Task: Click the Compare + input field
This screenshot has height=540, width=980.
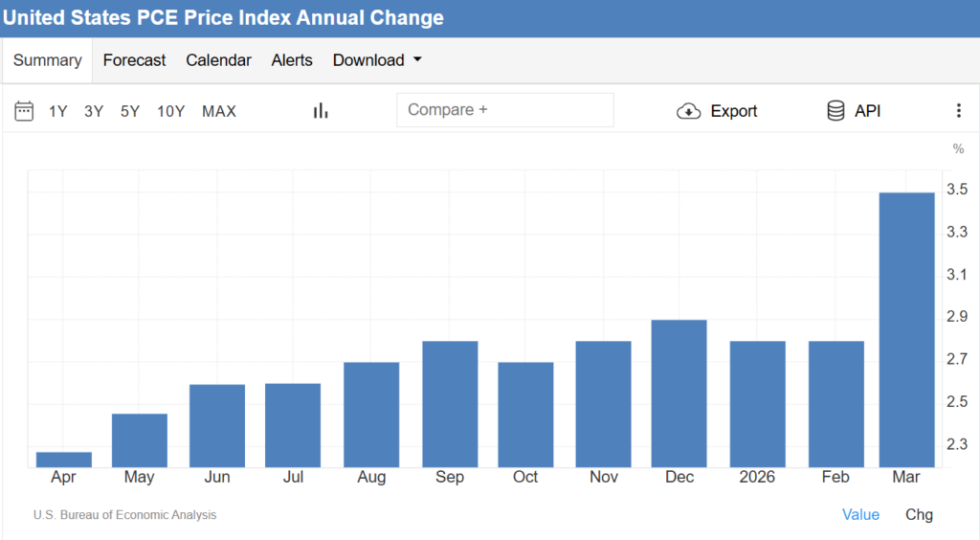Action: (505, 110)
